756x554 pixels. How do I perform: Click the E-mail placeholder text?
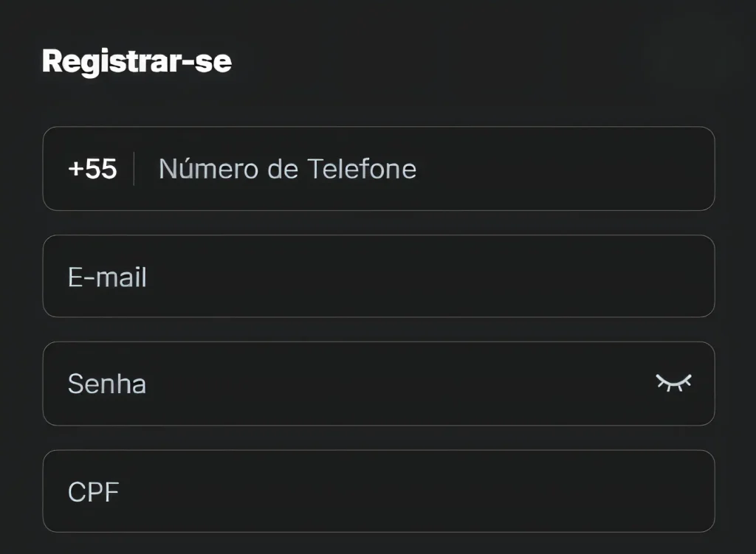107,277
